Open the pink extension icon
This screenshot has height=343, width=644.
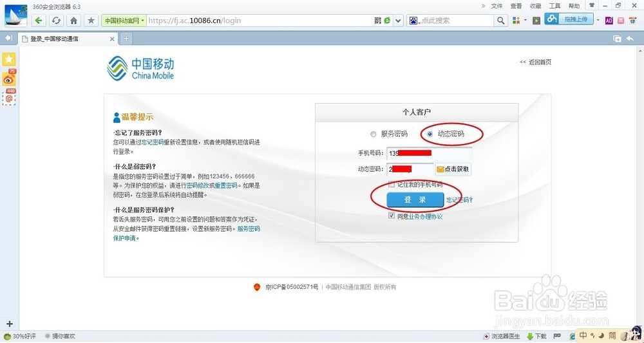click(x=621, y=21)
